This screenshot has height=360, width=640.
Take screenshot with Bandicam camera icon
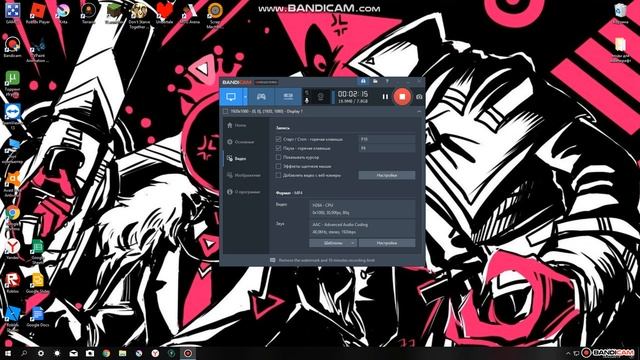419,97
